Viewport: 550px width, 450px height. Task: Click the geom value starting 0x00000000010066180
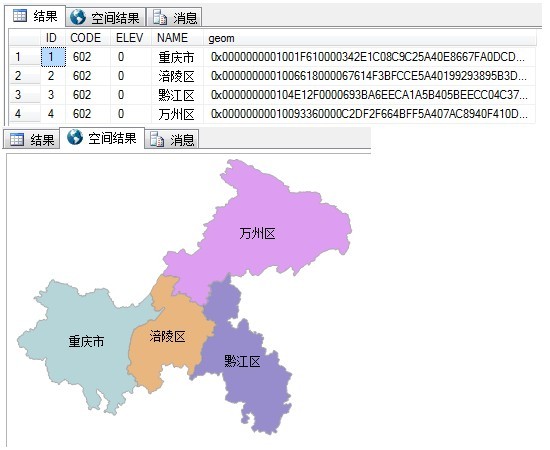(x=369, y=76)
